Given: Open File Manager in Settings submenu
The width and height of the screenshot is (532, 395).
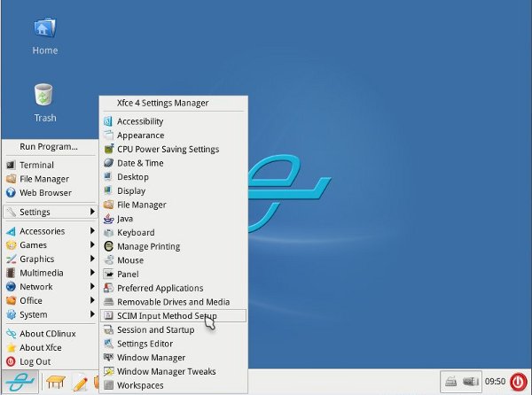Looking at the screenshot, I should 174,205.
